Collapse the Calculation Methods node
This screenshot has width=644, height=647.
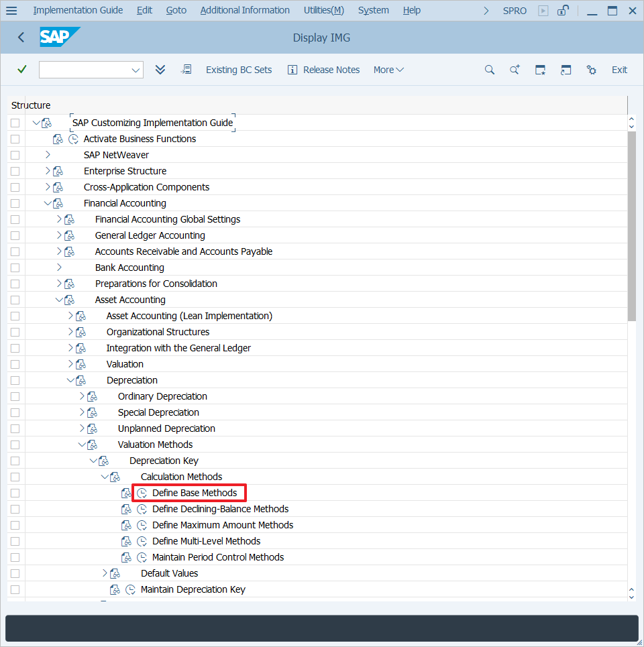105,477
